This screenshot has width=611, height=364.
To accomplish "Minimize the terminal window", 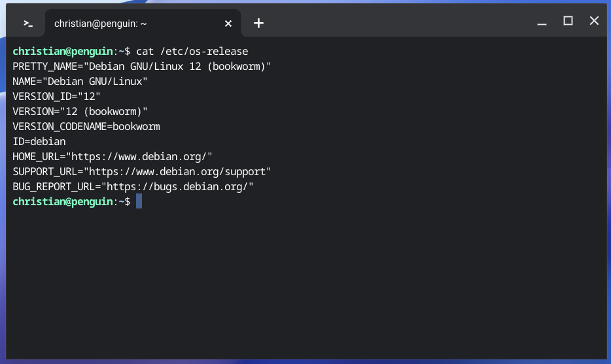I will pyautogui.click(x=542, y=24).
